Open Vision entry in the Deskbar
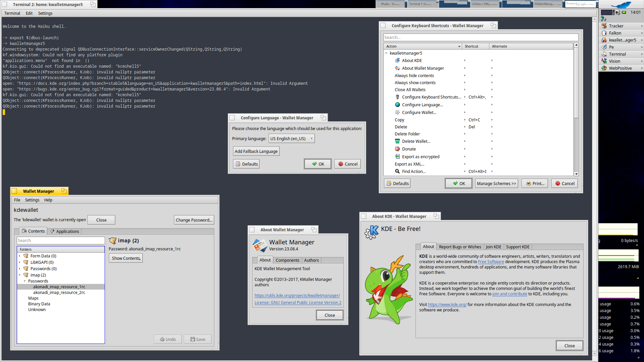 pyautogui.click(x=621, y=61)
